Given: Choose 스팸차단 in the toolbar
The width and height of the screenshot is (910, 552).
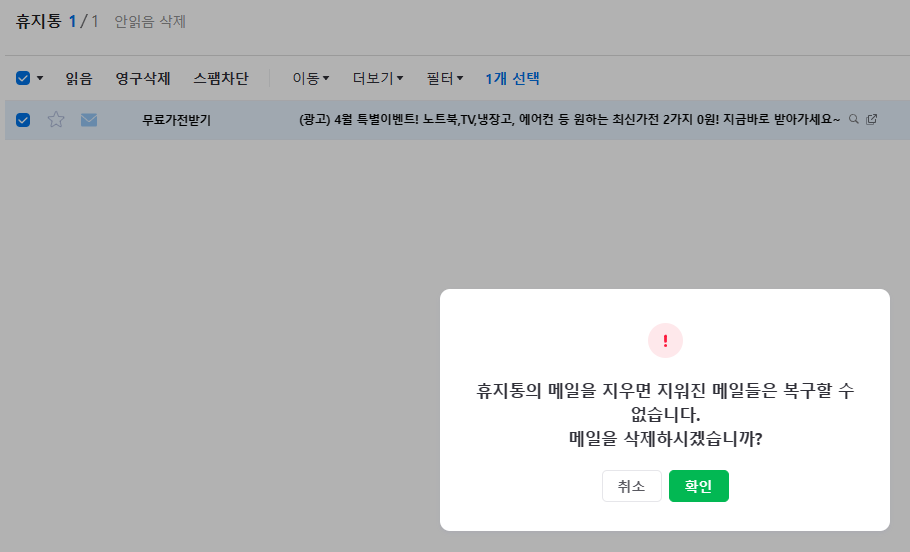Looking at the screenshot, I should (x=221, y=78).
